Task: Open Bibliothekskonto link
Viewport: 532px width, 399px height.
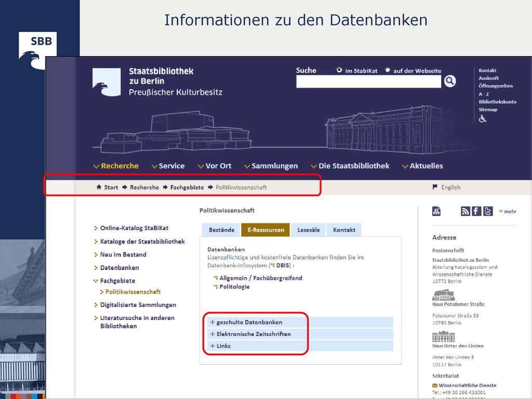Action: pyautogui.click(x=497, y=102)
